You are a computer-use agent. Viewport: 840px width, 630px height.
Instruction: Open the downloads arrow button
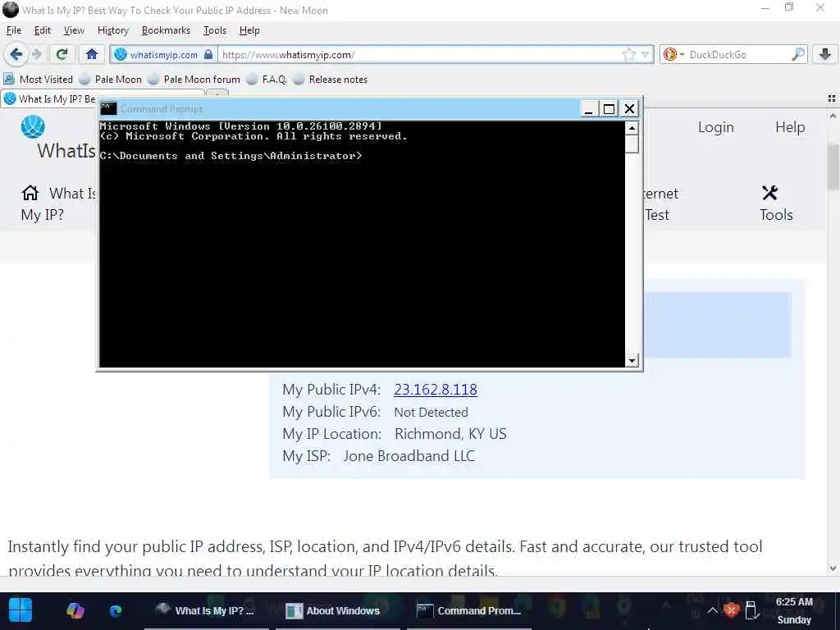[825, 54]
